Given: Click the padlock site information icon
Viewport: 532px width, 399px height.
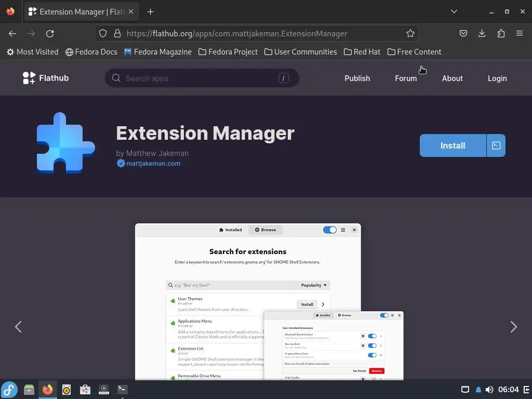Looking at the screenshot, I should [x=117, y=33].
